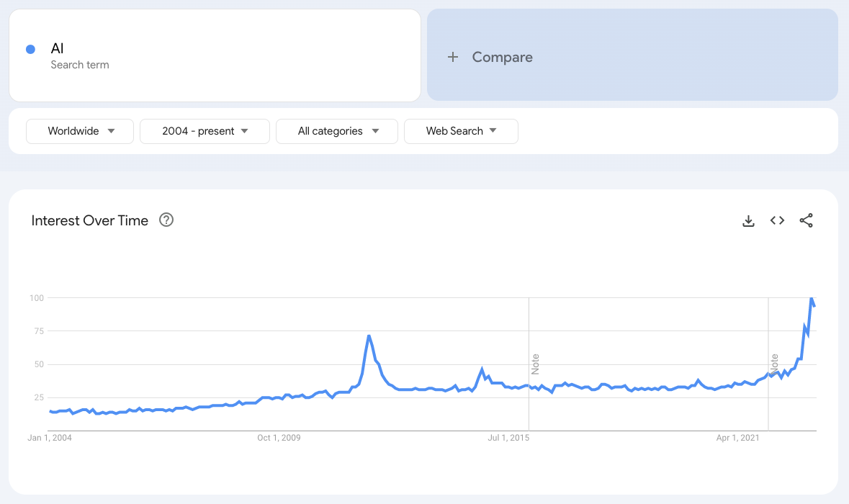
Task: Change the Web Search type filter
Action: (x=461, y=131)
